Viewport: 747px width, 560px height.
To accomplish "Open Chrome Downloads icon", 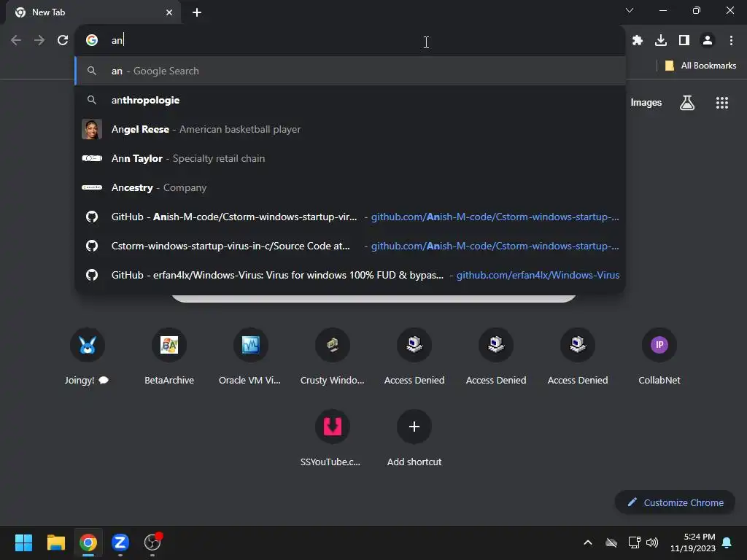I will (x=661, y=41).
